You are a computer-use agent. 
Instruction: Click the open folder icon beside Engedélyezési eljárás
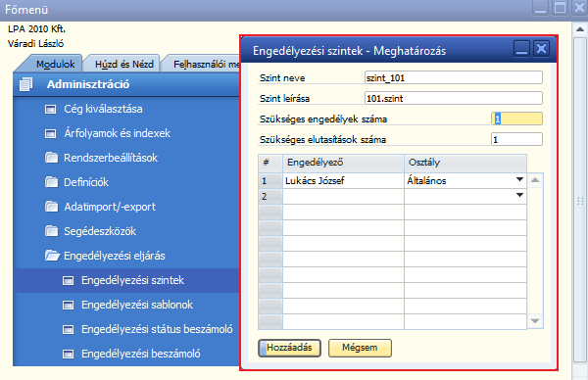tap(52, 256)
